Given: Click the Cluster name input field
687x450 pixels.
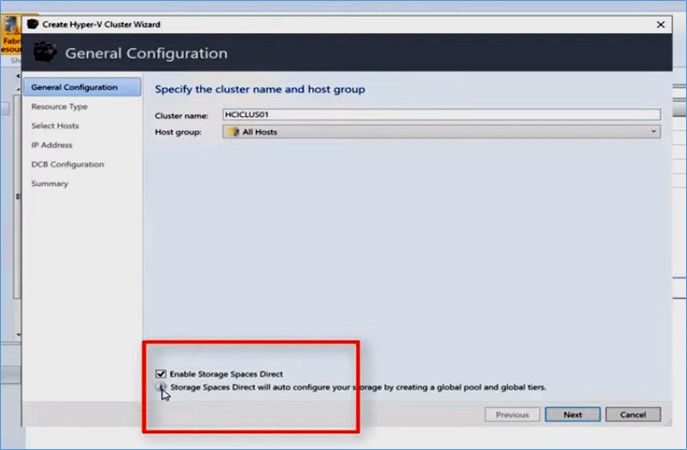Looking at the screenshot, I should click(x=442, y=115).
